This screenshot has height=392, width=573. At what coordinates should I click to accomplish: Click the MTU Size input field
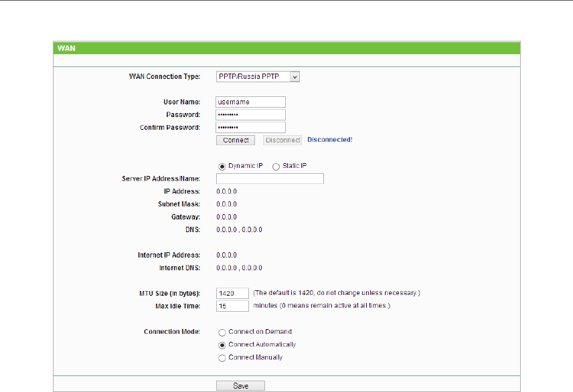tap(232, 294)
